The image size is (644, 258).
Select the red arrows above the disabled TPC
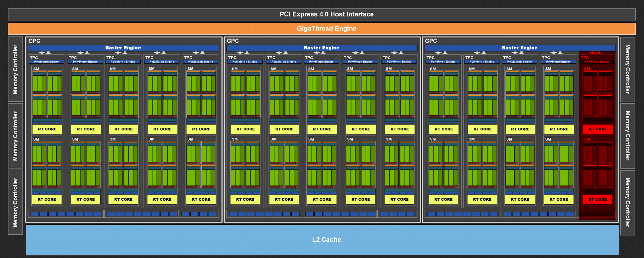[596, 53]
